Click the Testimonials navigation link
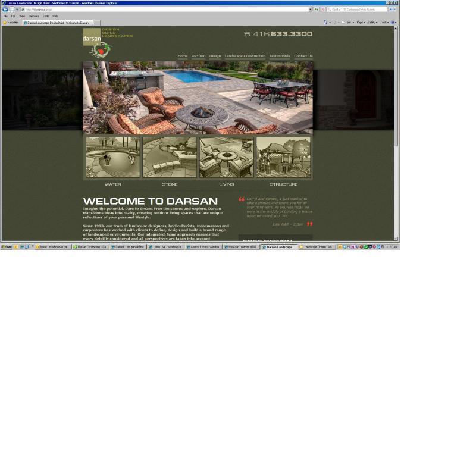Viewport: 476px width, 476px height. (x=279, y=56)
